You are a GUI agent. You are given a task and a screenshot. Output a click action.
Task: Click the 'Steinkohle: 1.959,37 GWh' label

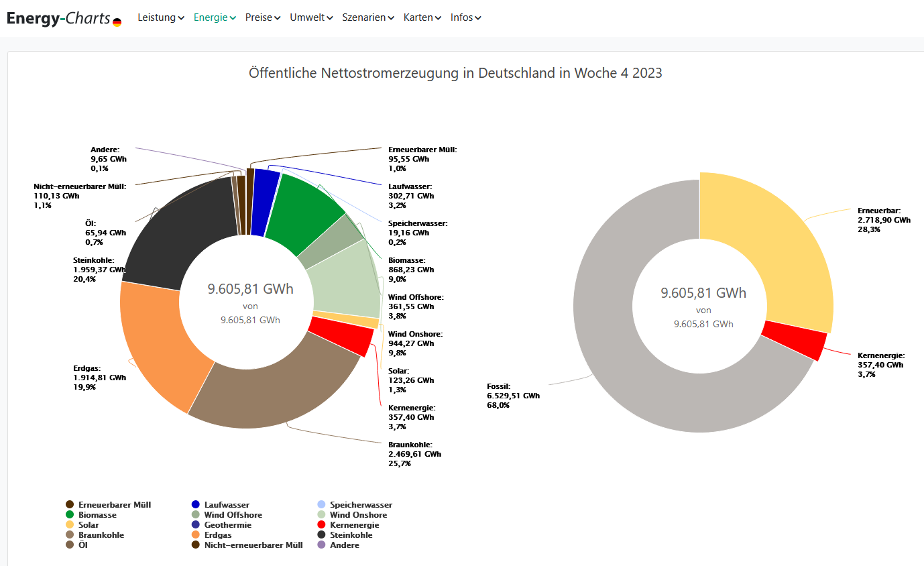(x=99, y=270)
